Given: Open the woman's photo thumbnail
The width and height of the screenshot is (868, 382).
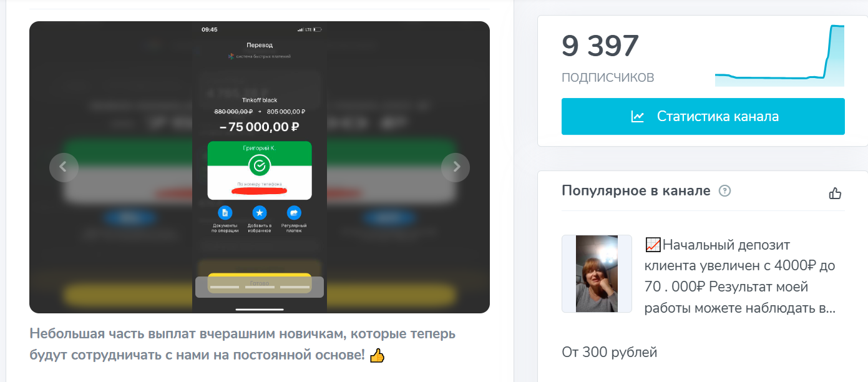Looking at the screenshot, I should (597, 273).
